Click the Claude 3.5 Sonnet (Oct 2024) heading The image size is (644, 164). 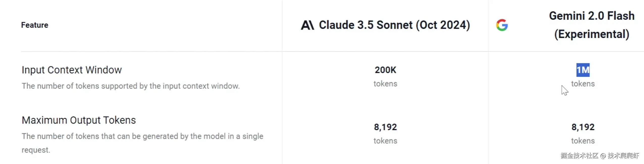click(x=394, y=25)
